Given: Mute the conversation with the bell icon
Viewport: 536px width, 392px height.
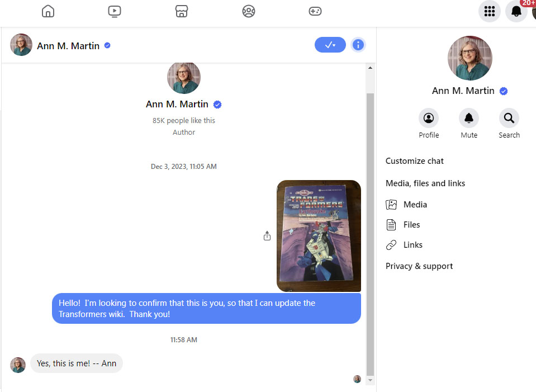Looking at the screenshot, I should point(469,118).
